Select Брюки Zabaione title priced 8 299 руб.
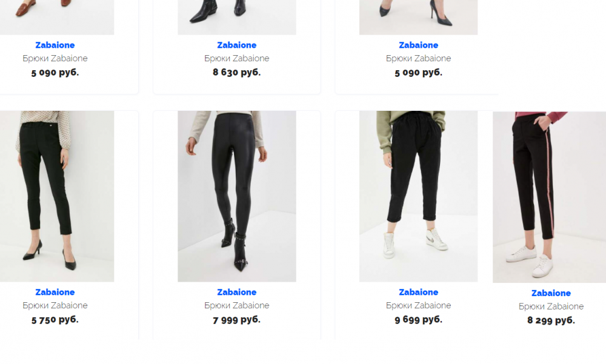 coord(551,306)
